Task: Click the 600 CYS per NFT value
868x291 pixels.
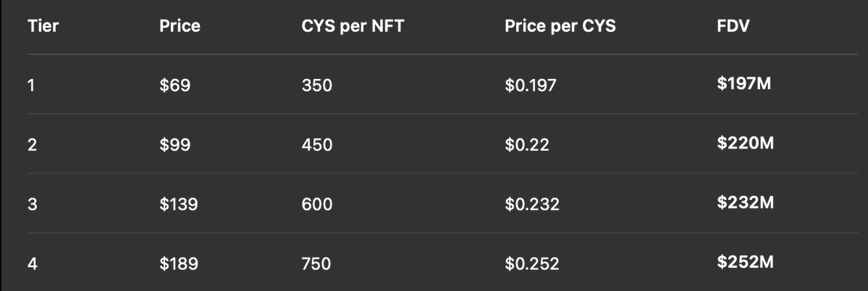Action: pyautogui.click(x=316, y=204)
